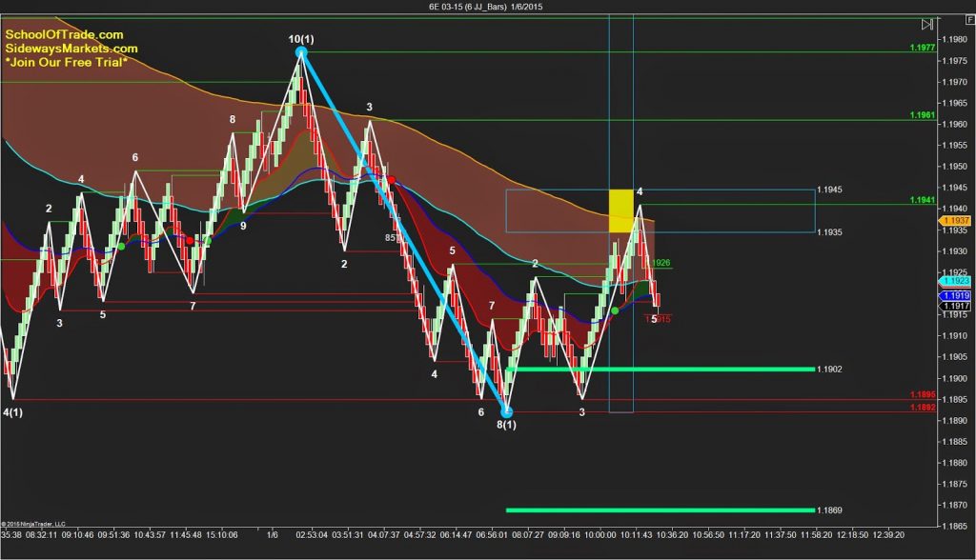Click the red 1.1895 level label
Screen dimensions: 976x560
[923, 394]
